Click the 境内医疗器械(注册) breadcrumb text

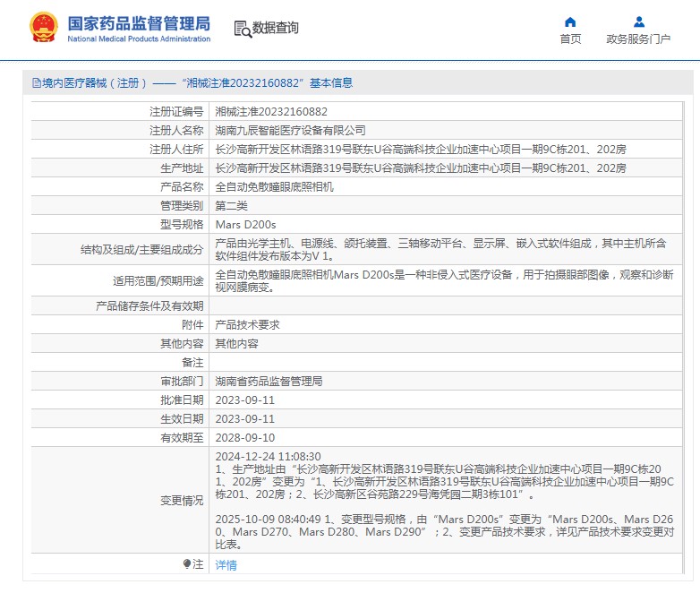[95, 83]
